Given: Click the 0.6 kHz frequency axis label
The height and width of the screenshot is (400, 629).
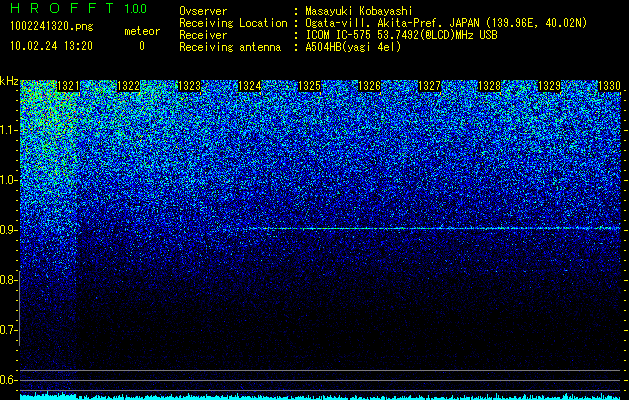Looking at the screenshot, I should (9, 380).
